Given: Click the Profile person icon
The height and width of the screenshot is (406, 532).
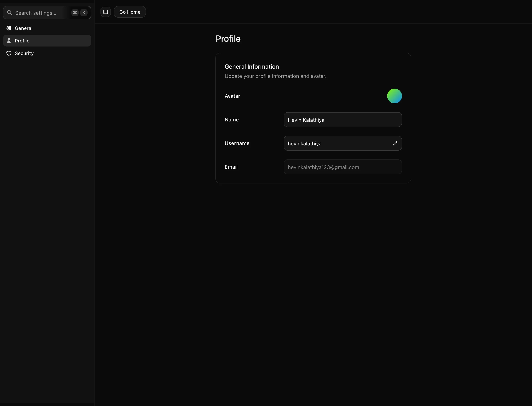Looking at the screenshot, I should pyautogui.click(x=9, y=41).
